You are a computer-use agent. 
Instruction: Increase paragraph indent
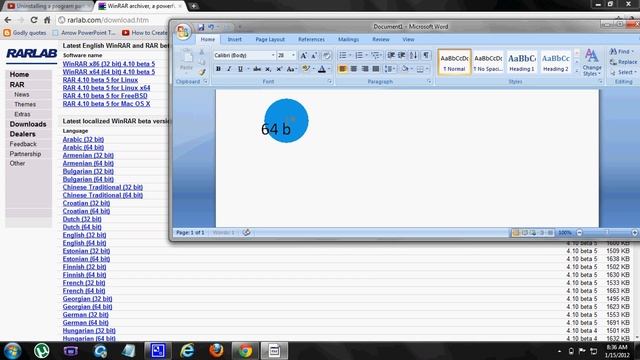pyautogui.click(x=402, y=56)
